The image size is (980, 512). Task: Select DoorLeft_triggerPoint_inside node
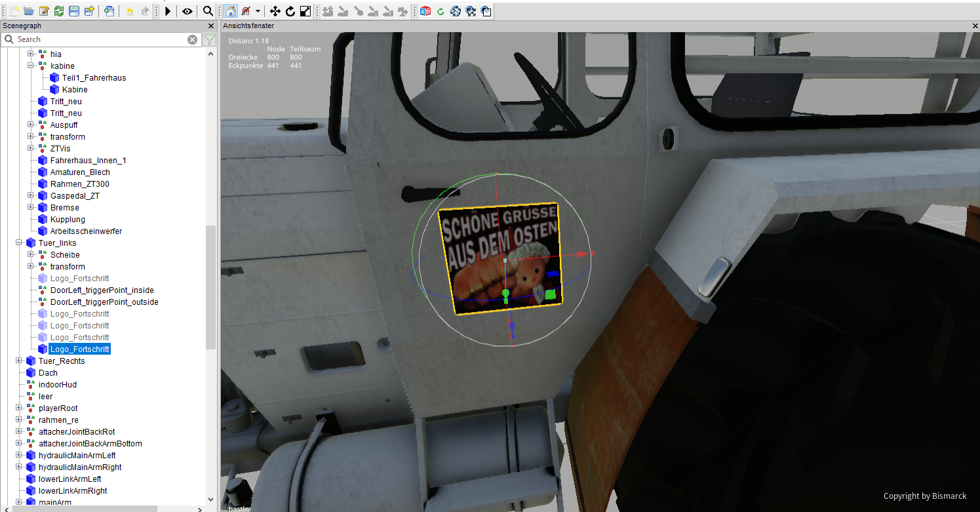pos(102,290)
